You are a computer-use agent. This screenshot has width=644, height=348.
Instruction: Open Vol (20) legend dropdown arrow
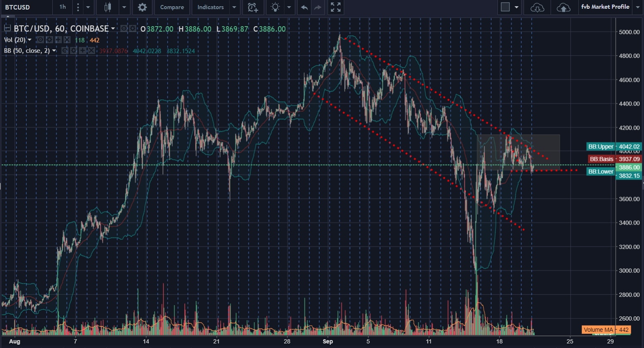pos(29,40)
